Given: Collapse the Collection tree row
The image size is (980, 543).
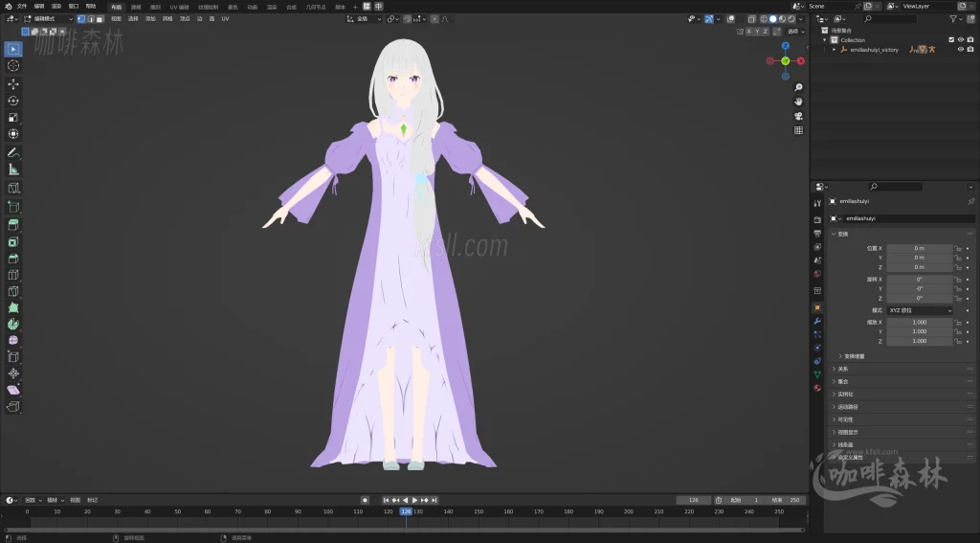Looking at the screenshot, I should (x=825, y=40).
